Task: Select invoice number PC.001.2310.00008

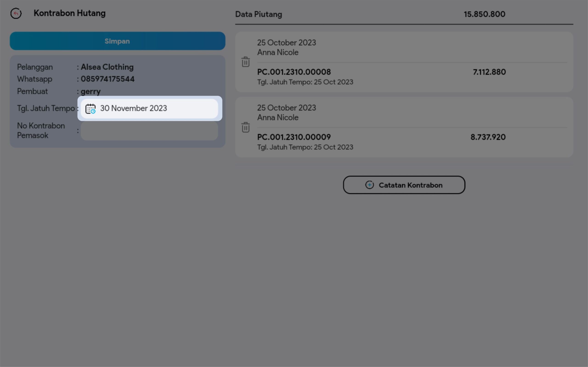Action: [294, 72]
